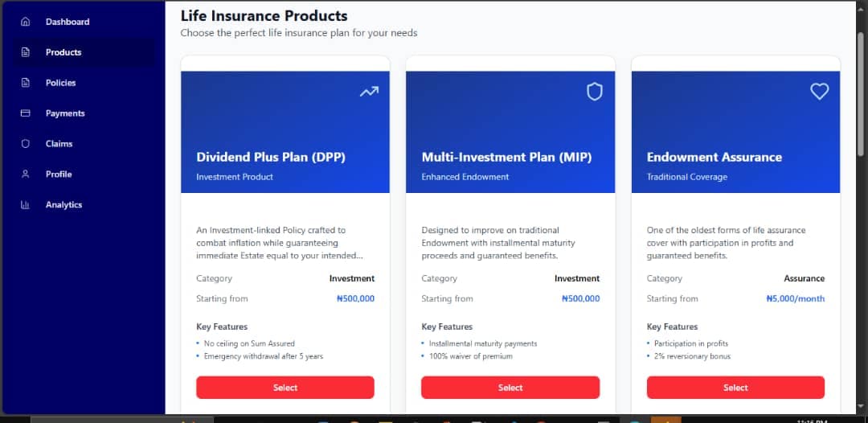This screenshot has width=868, height=423.
Task: Click the Analytics bar chart icon
Action: 25,205
